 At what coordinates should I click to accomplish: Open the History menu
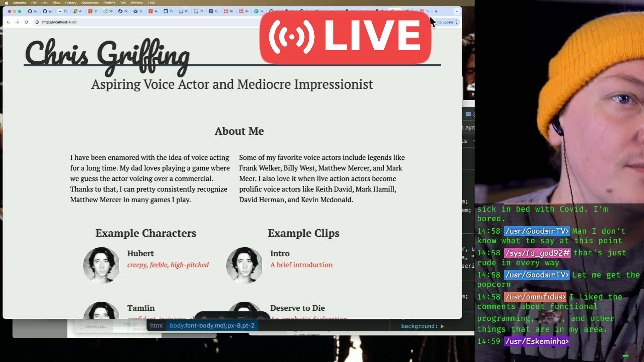[70, 3]
